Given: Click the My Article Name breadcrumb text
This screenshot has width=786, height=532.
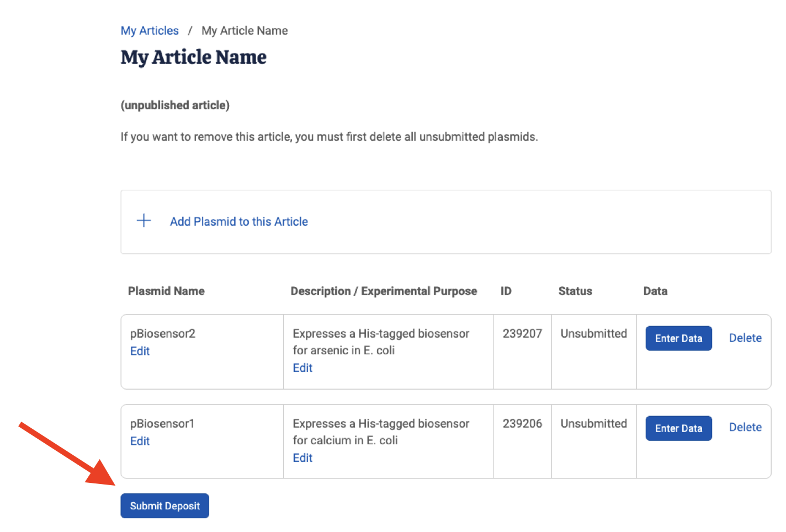Looking at the screenshot, I should click(x=245, y=30).
